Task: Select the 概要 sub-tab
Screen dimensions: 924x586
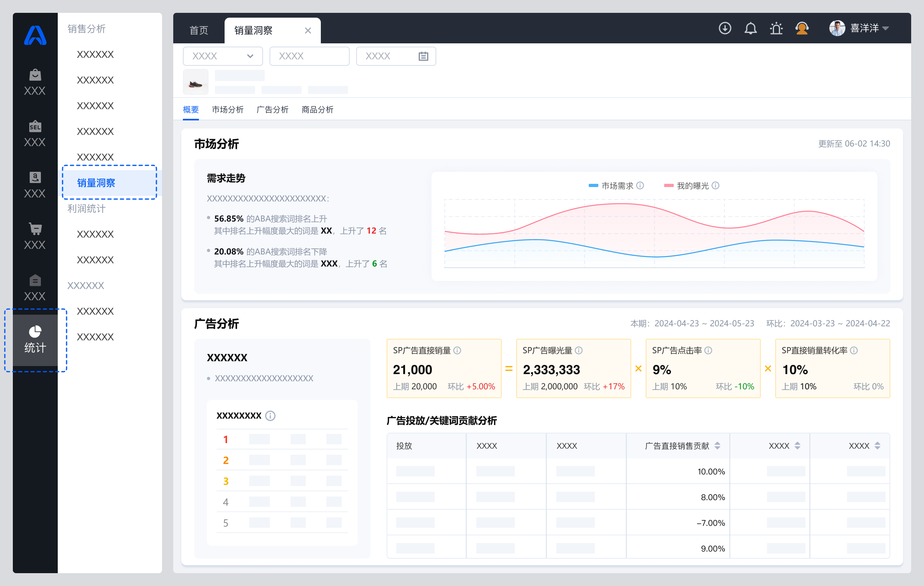Action: click(191, 110)
